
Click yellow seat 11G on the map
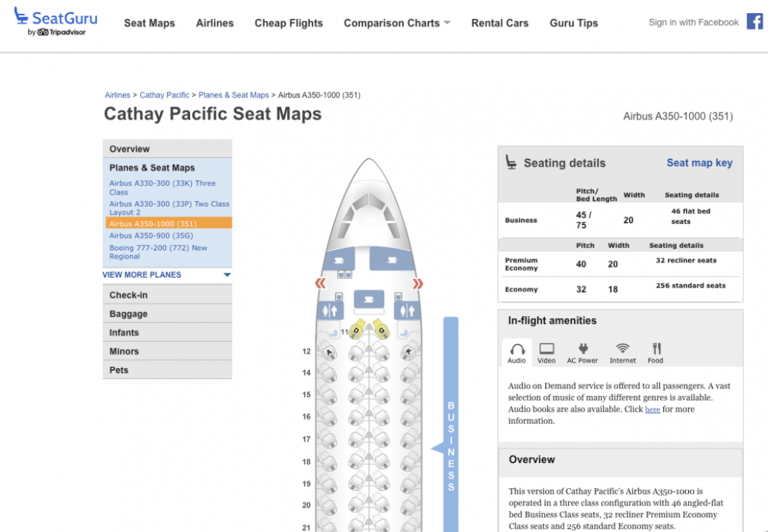pyautogui.click(x=381, y=330)
